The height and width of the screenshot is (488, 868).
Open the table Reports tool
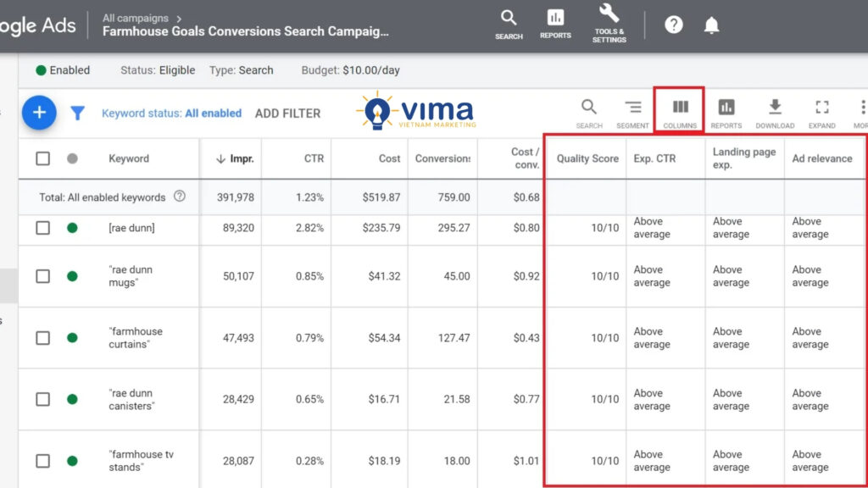pos(726,114)
